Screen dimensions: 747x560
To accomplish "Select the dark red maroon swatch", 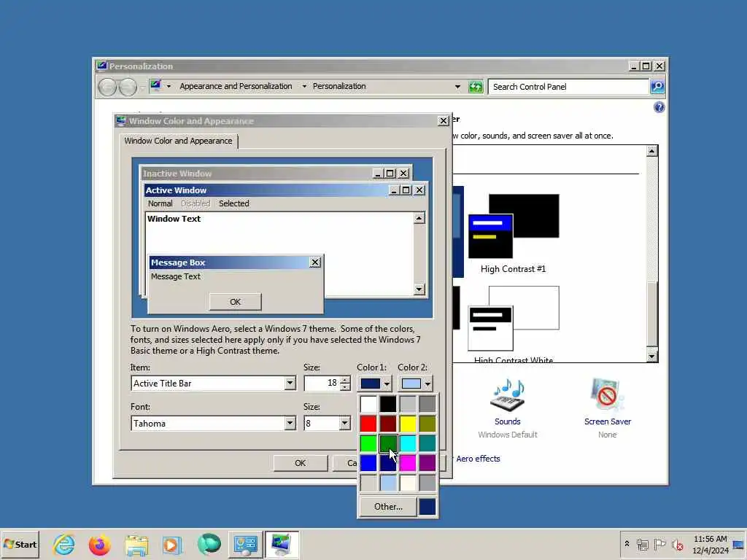I will pyautogui.click(x=388, y=424).
